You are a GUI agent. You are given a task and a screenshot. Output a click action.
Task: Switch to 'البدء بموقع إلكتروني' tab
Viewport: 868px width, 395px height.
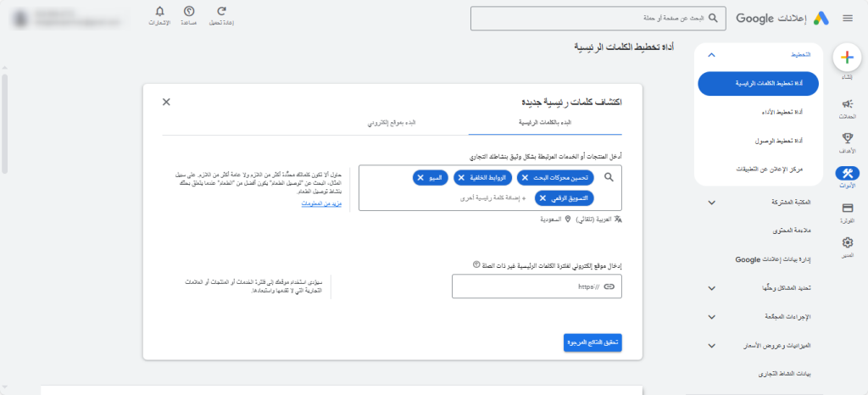tap(392, 123)
